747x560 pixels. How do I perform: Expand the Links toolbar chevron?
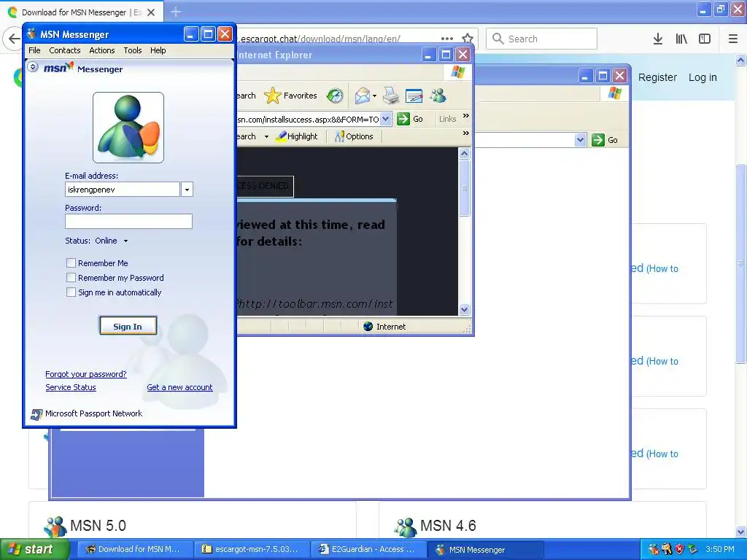[x=466, y=116]
